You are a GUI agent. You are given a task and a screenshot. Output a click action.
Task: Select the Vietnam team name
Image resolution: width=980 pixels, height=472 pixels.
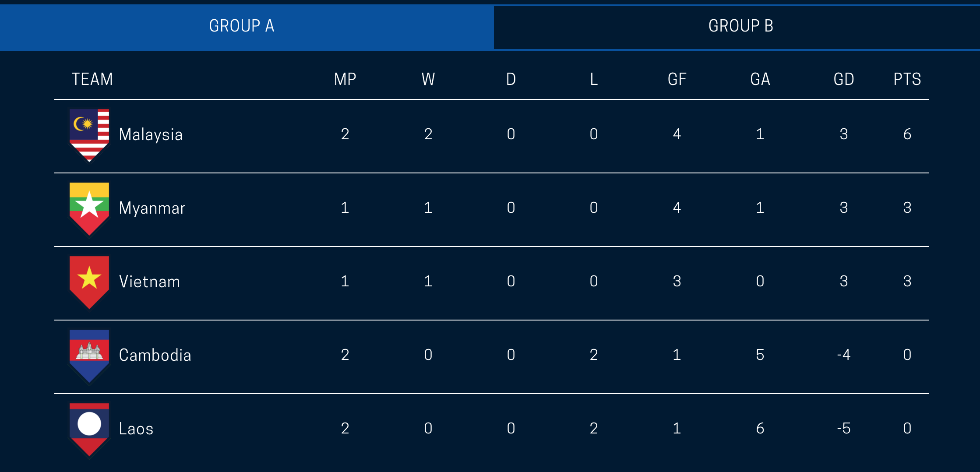pos(149,282)
